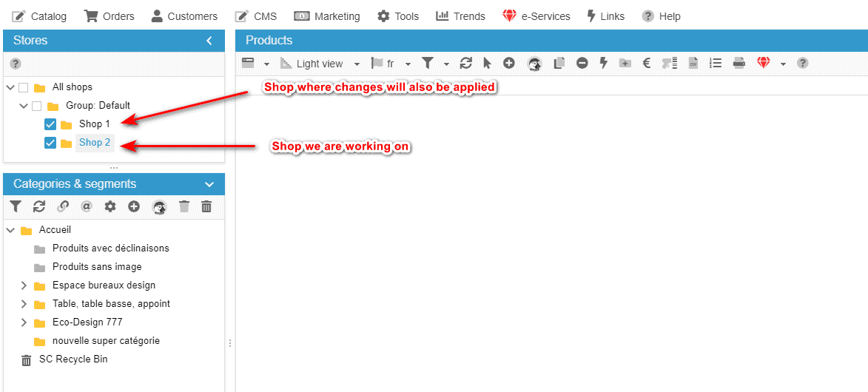Open the Customers menu

click(x=184, y=16)
